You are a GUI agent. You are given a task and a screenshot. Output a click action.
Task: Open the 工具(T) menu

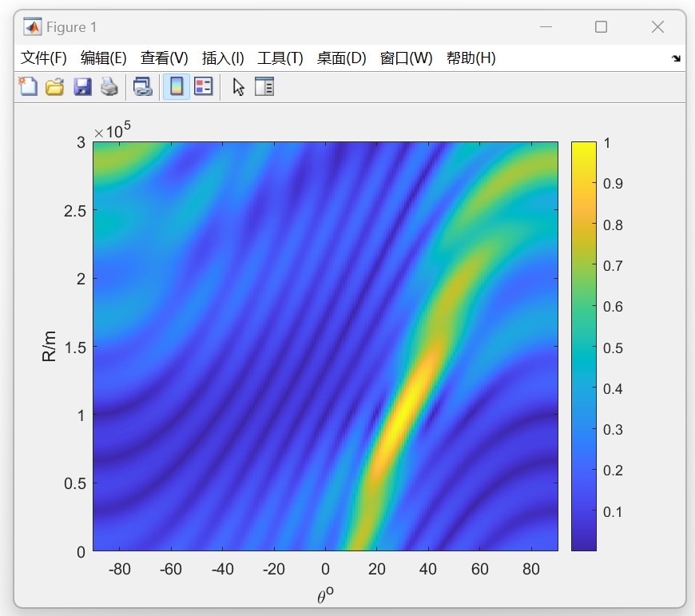tap(280, 58)
